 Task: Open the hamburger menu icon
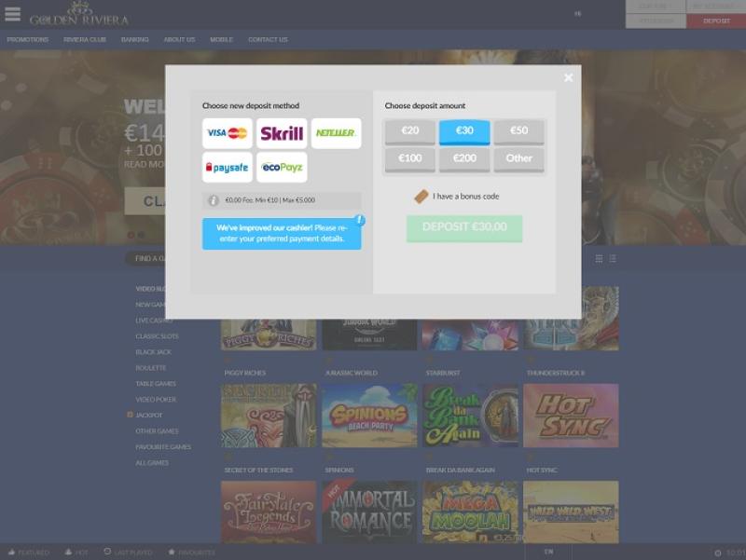[x=12, y=14]
